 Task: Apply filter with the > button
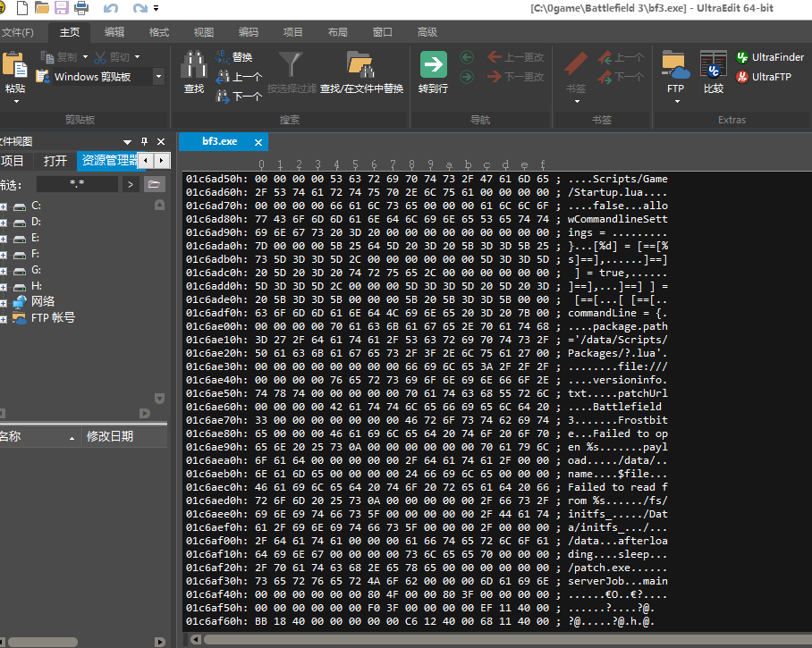tap(131, 184)
